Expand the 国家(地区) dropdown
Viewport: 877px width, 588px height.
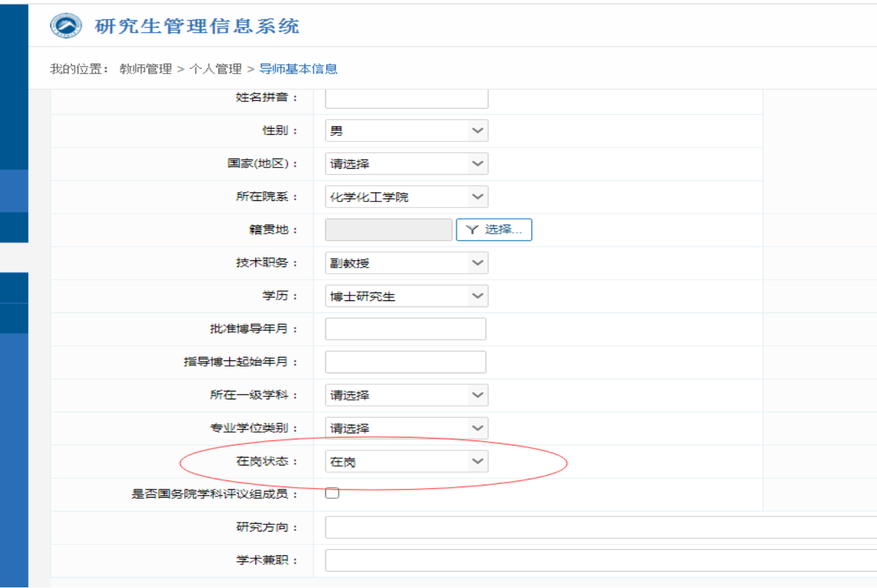coord(406,164)
